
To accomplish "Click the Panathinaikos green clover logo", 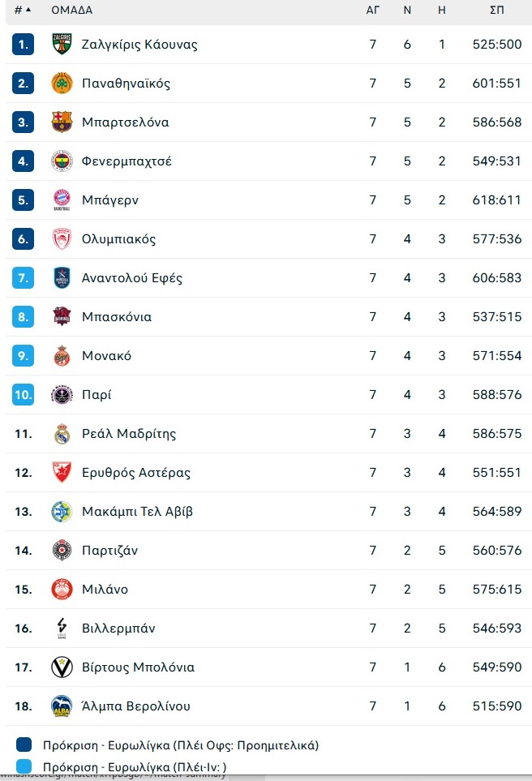I will coord(62,83).
